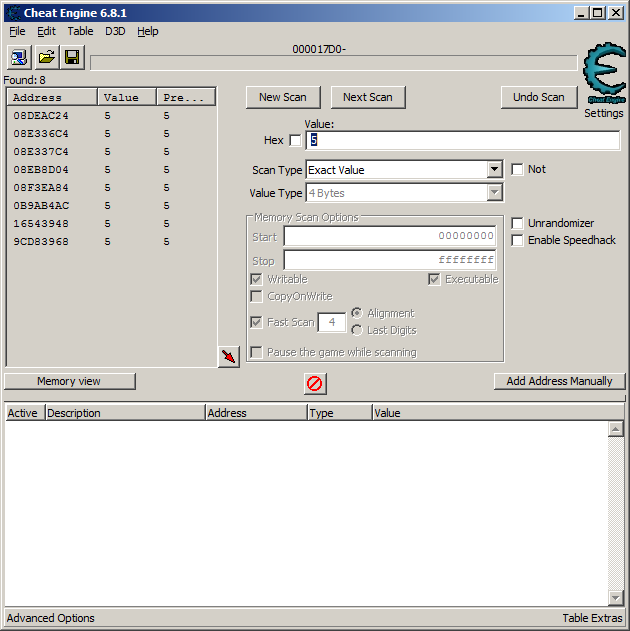Click the Fast Scan alignment value field

(332, 322)
